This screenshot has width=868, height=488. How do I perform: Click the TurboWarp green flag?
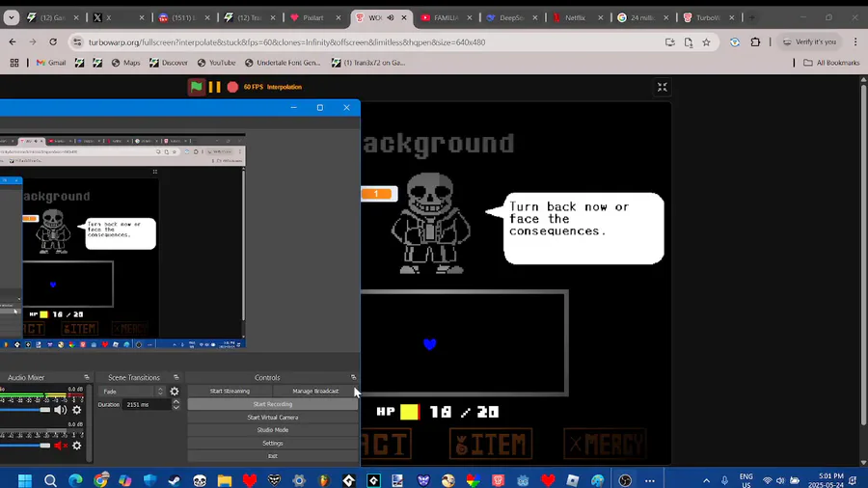click(x=196, y=87)
